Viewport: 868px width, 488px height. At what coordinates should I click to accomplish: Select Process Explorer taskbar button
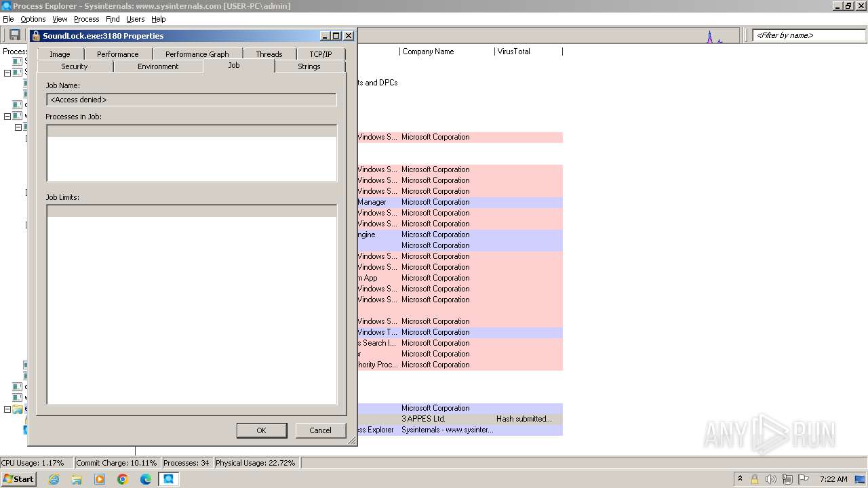pyautogui.click(x=168, y=479)
